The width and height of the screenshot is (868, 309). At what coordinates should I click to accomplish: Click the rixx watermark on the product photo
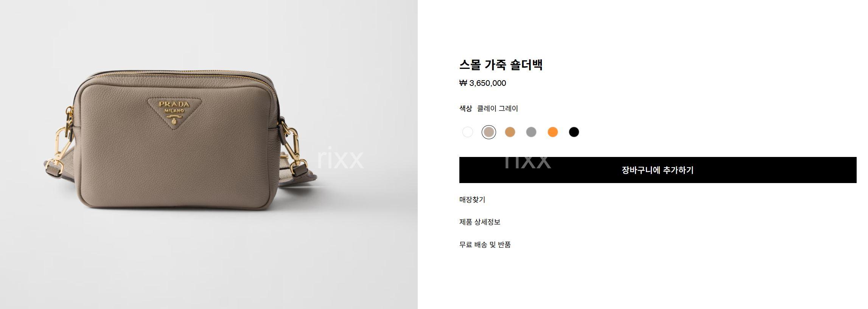pyautogui.click(x=340, y=158)
